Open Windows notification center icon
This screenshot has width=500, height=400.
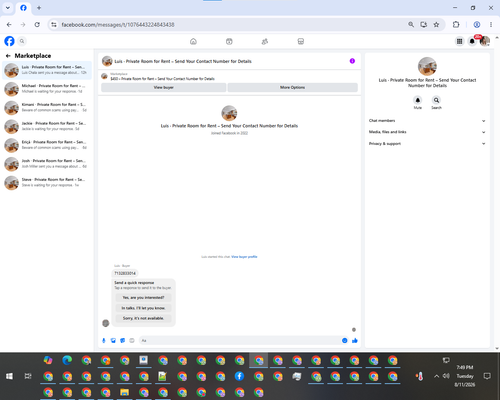487,376
